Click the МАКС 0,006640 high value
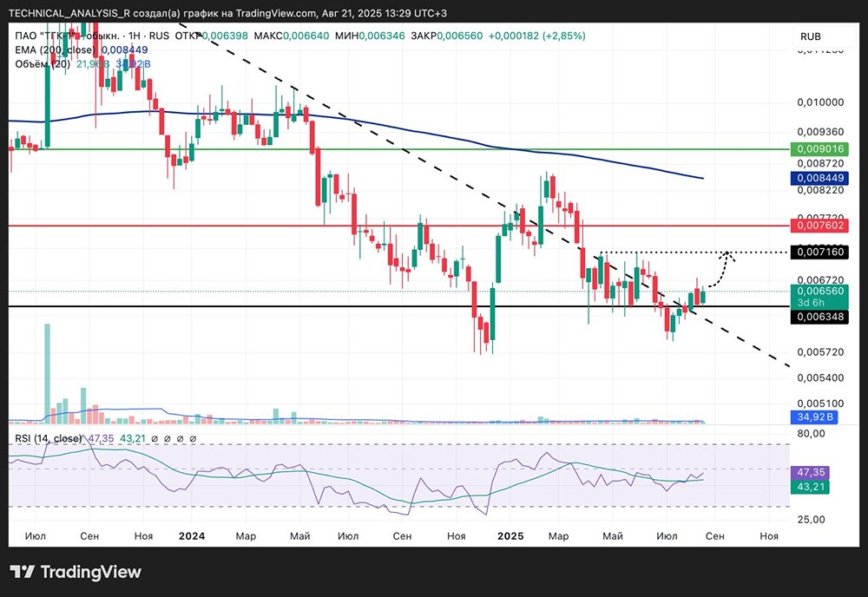This screenshot has height=597, width=868. pyautogui.click(x=291, y=36)
